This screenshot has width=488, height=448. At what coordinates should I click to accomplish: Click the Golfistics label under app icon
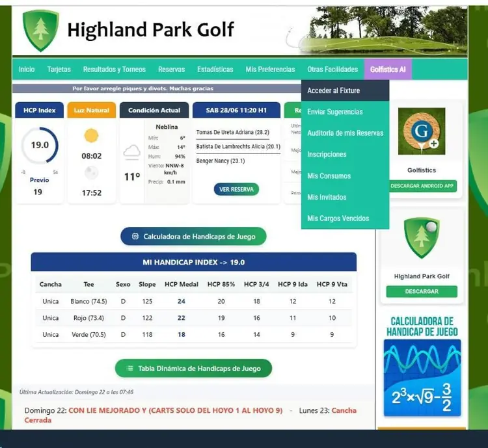point(422,170)
